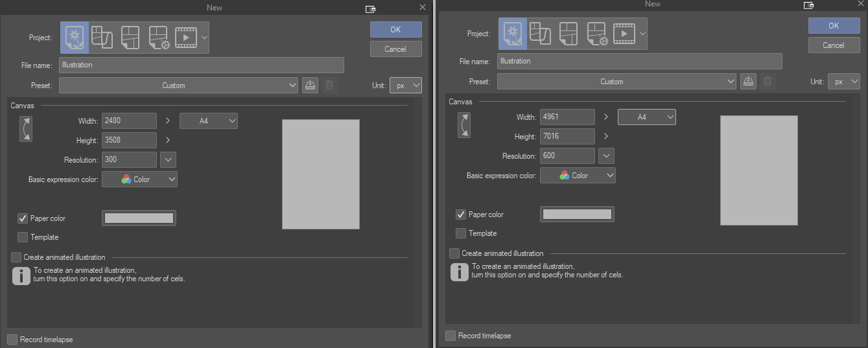The width and height of the screenshot is (868, 348).
Task: Open Basic expression color dropdown in right dialog
Action: pos(578,176)
